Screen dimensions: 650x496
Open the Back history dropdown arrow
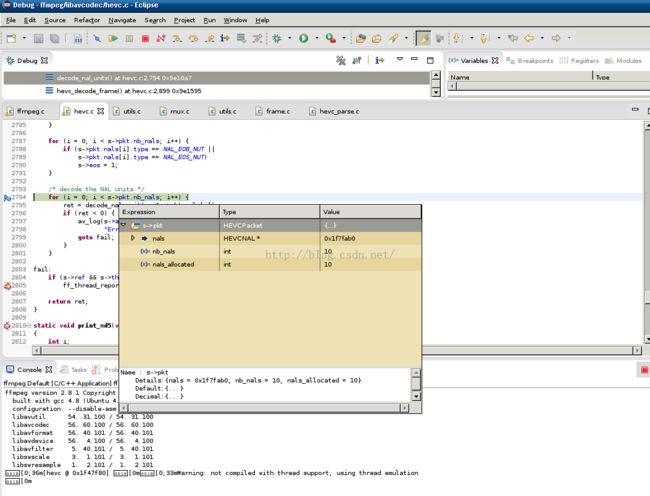[x=542, y=38]
